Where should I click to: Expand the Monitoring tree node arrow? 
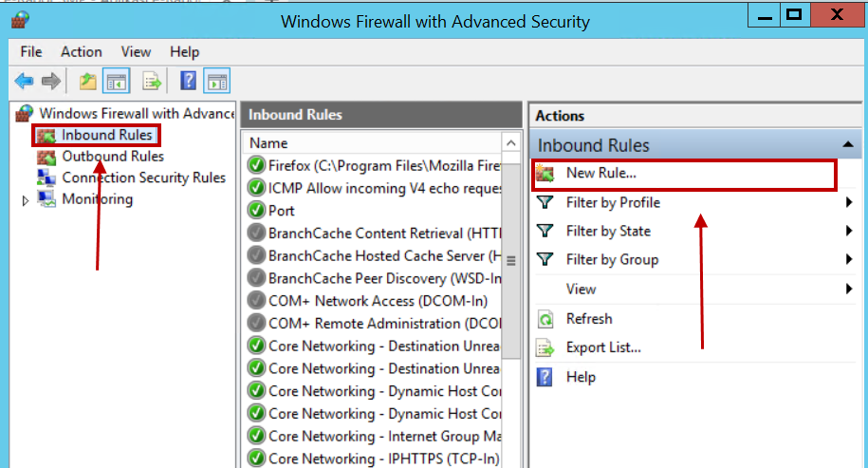pos(25,200)
